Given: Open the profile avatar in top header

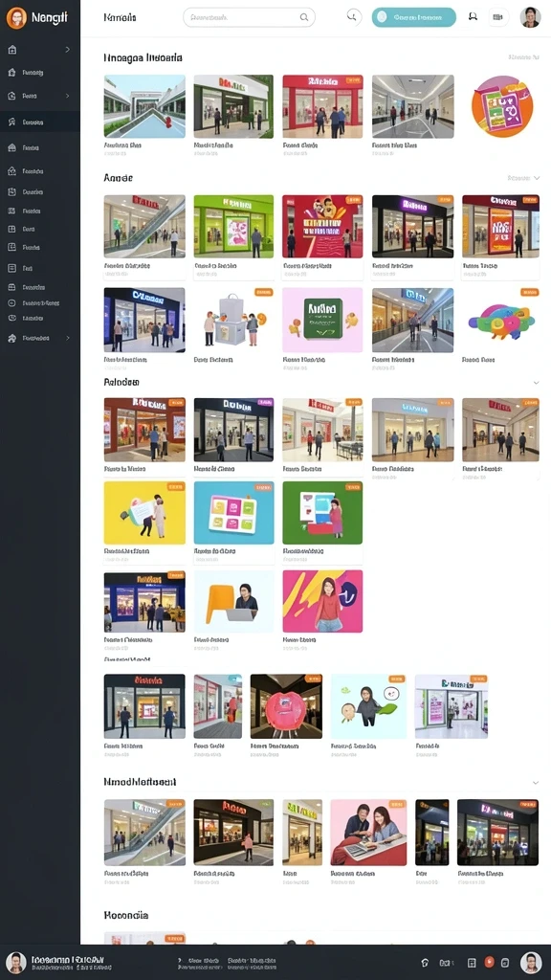Looking at the screenshot, I should point(530,17).
